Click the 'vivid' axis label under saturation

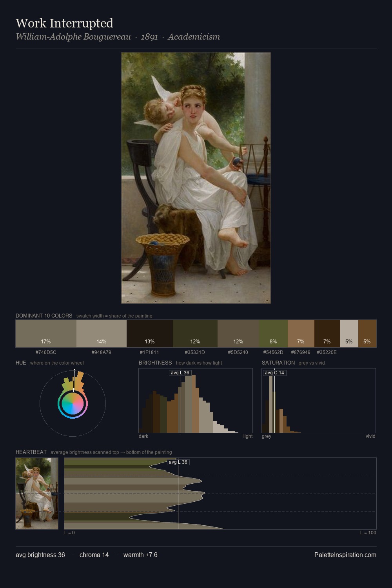pos(370,436)
